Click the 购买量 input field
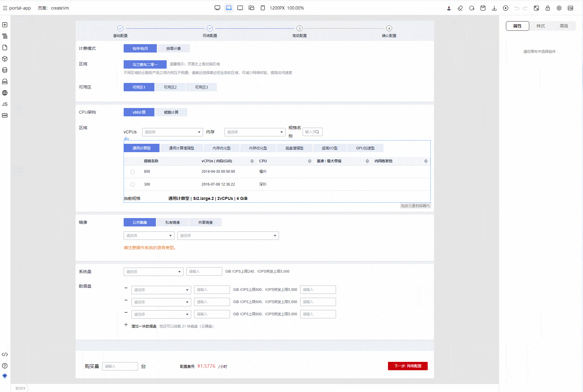Image resolution: width=583 pixels, height=392 pixels. click(120, 366)
